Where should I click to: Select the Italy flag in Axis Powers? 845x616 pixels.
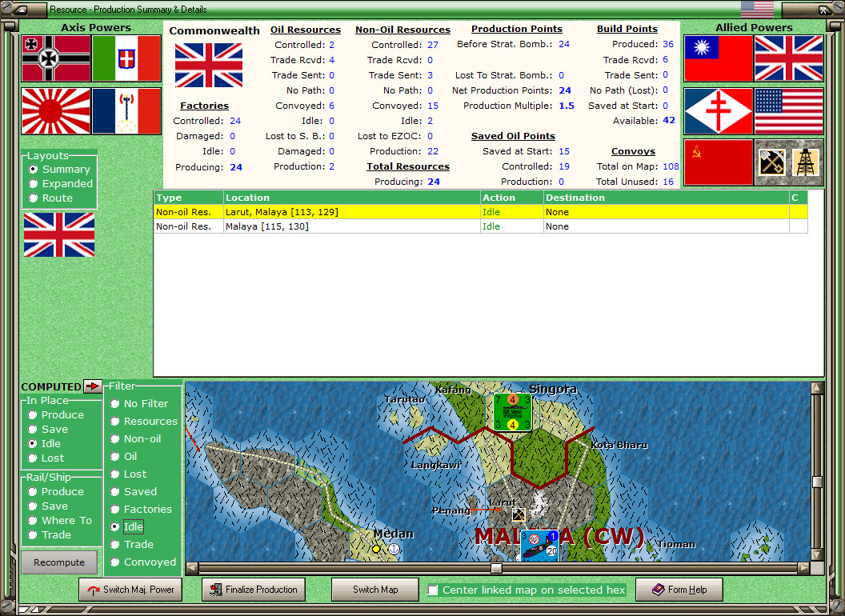point(126,58)
